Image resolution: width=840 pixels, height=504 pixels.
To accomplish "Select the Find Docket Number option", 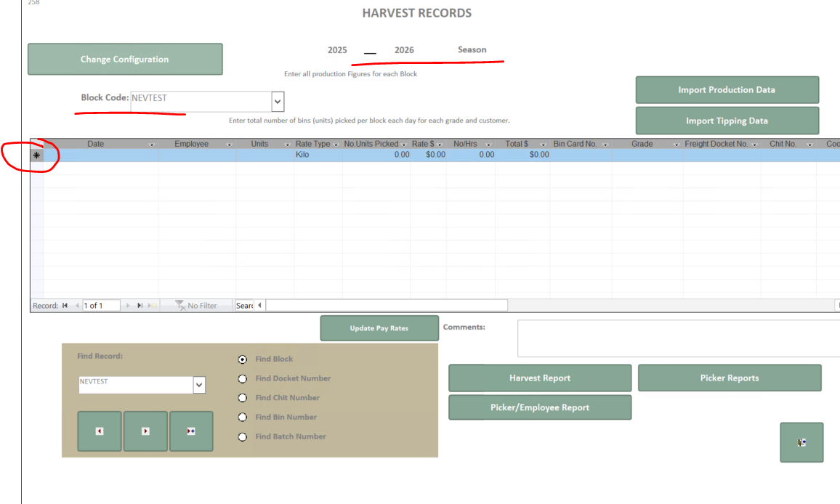I will coord(242,378).
